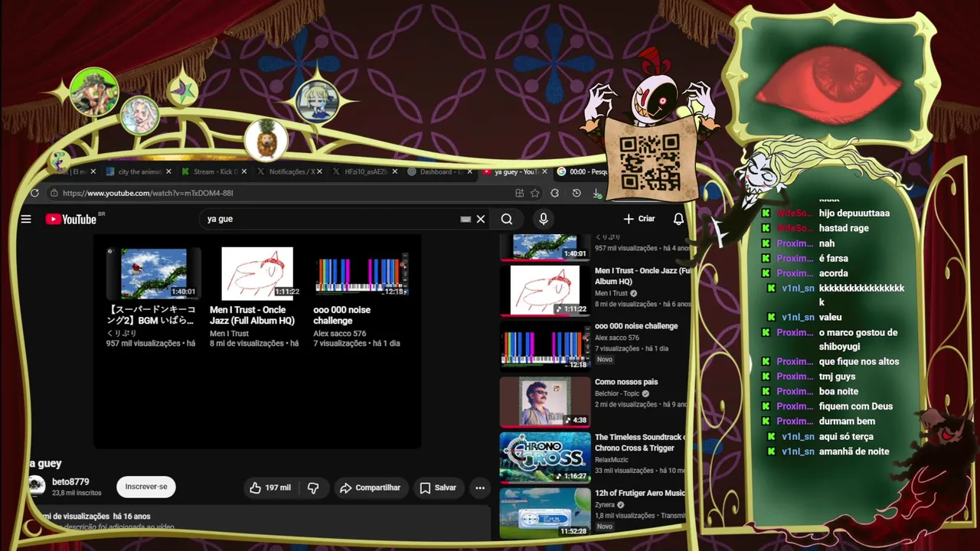
Task: Click the Criar create button
Action: tap(639, 219)
